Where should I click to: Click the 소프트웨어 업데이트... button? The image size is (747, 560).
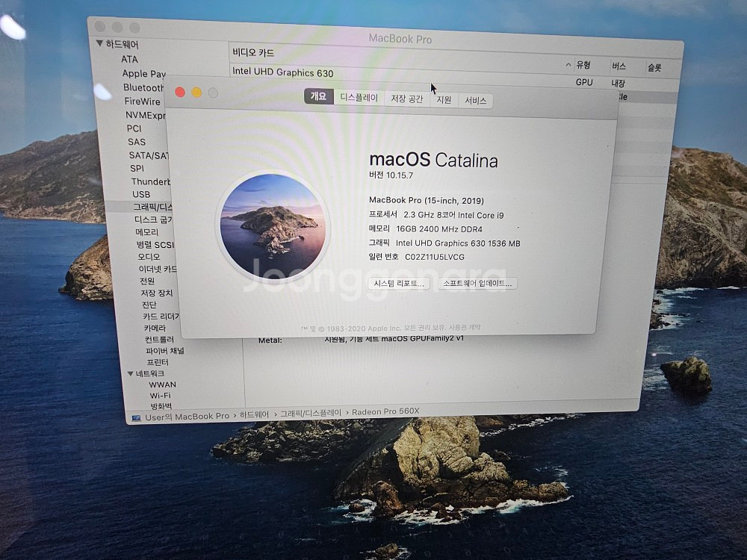coord(477,283)
